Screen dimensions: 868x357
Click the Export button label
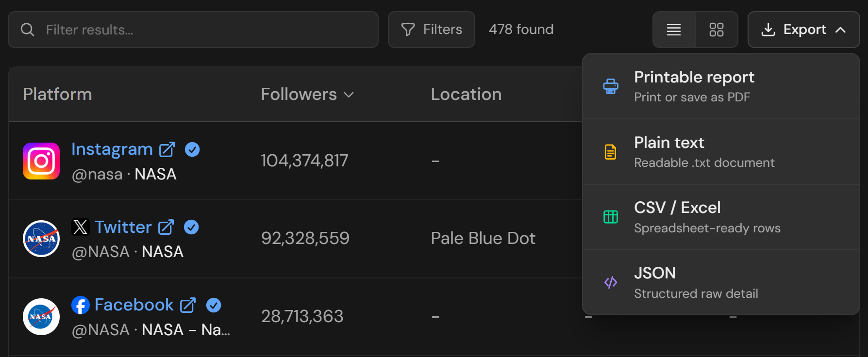pos(804,30)
